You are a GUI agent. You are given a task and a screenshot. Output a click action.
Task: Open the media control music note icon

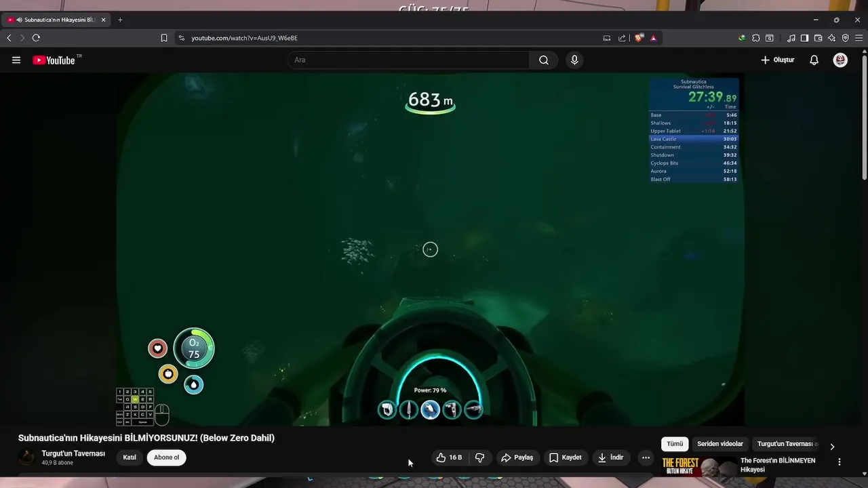coord(791,38)
